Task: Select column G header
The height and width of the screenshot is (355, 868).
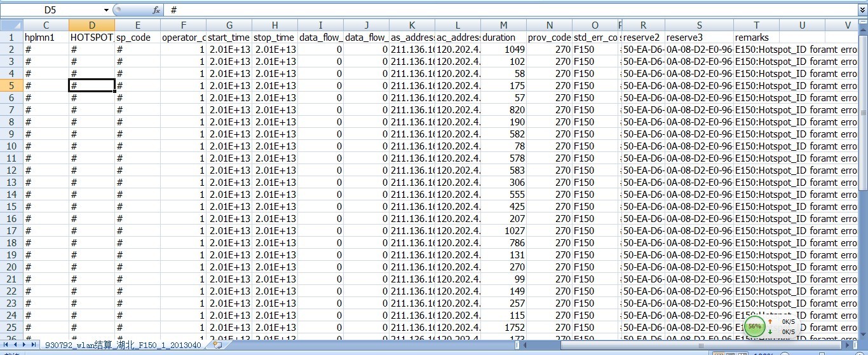Action: point(229,25)
